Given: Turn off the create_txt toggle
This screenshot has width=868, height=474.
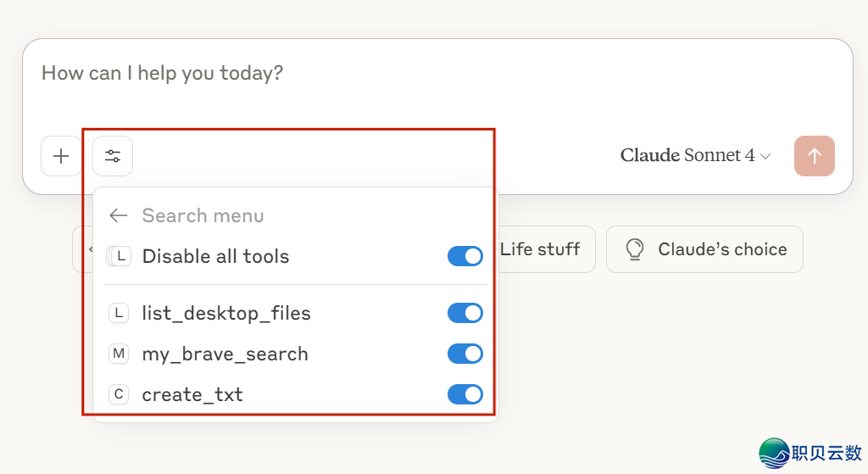Looking at the screenshot, I should click(465, 394).
